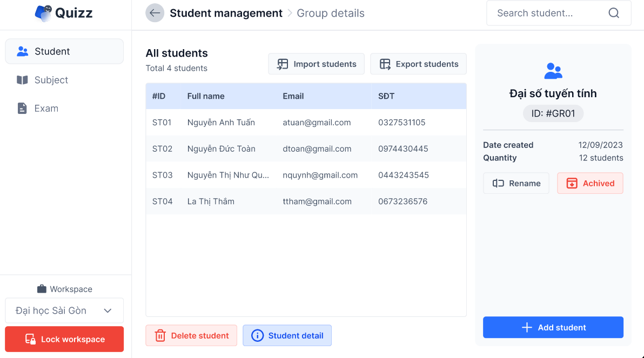The image size is (644, 358).
Task: Click the group people icon above Đại số tuyến tính
Action: coord(553,71)
